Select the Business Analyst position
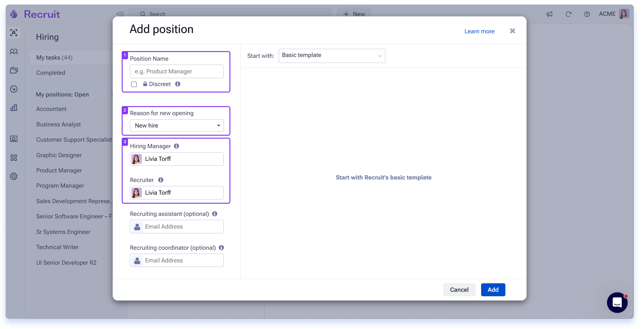 click(x=58, y=124)
